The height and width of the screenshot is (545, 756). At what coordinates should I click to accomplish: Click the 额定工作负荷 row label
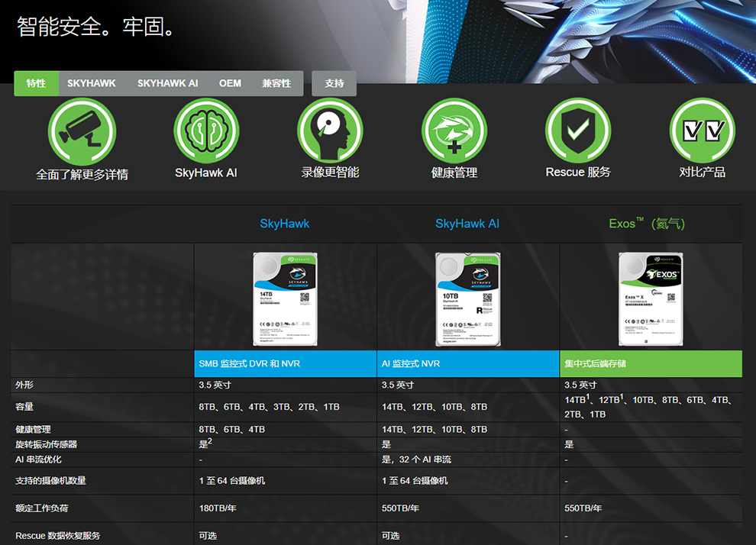click(42, 508)
